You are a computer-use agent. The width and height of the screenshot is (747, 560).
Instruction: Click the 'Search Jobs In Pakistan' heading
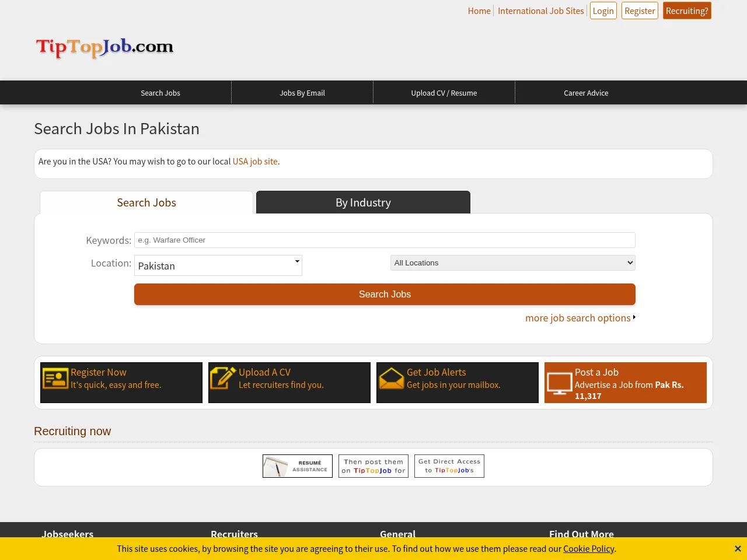[x=117, y=129]
